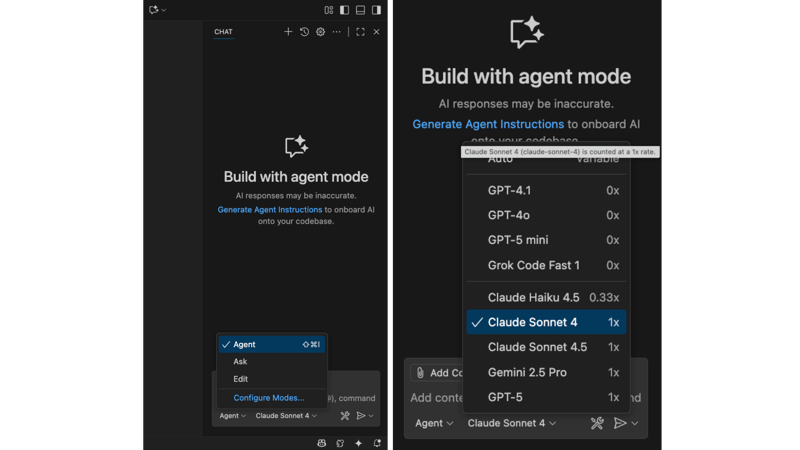
Task: Toggle the secondary side bar layout button
Action: click(x=376, y=10)
